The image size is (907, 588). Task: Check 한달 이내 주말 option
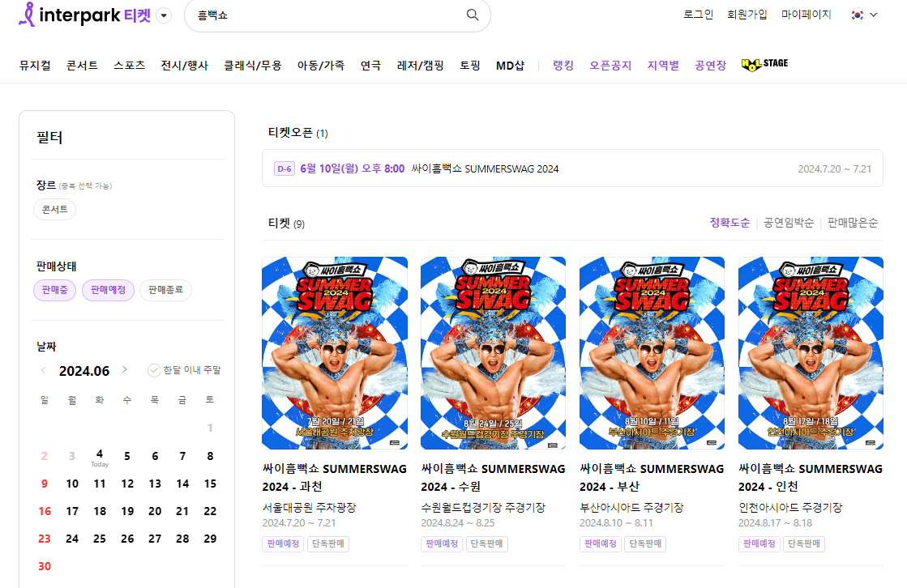(185, 370)
